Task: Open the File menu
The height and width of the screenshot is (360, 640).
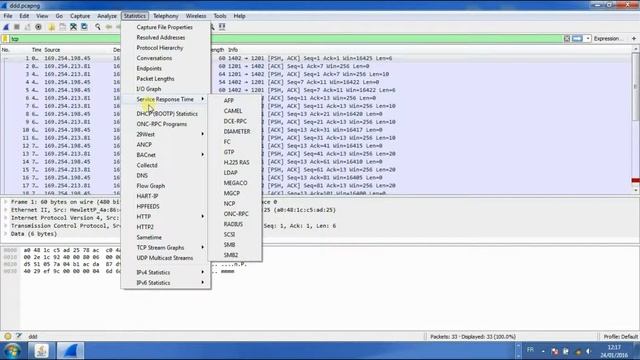Action: [x=8, y=16]
